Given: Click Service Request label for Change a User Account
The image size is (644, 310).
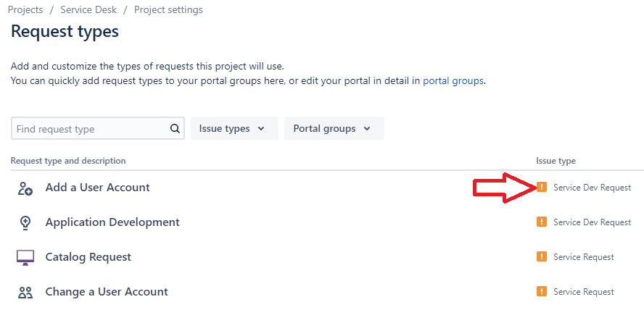Looking at the screenshot, I should [x=584, y=292].
